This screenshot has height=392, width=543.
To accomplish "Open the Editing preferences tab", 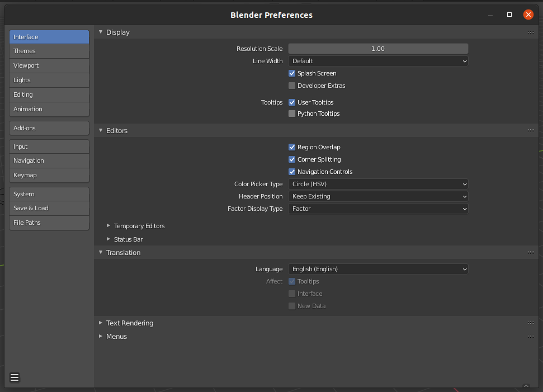I will [x=49, y=95].
